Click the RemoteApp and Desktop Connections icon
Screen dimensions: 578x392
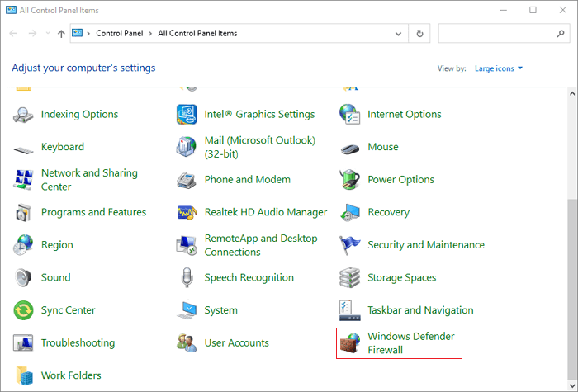point(187,245)
